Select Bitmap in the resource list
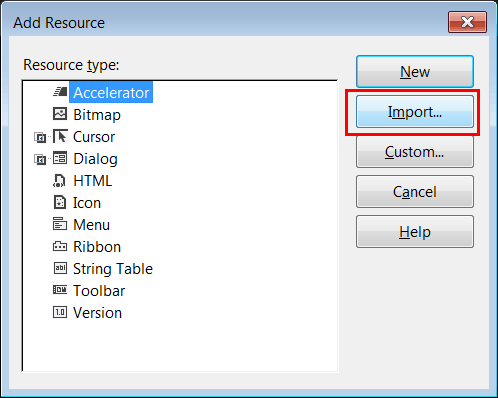 (x=97, y=115)
